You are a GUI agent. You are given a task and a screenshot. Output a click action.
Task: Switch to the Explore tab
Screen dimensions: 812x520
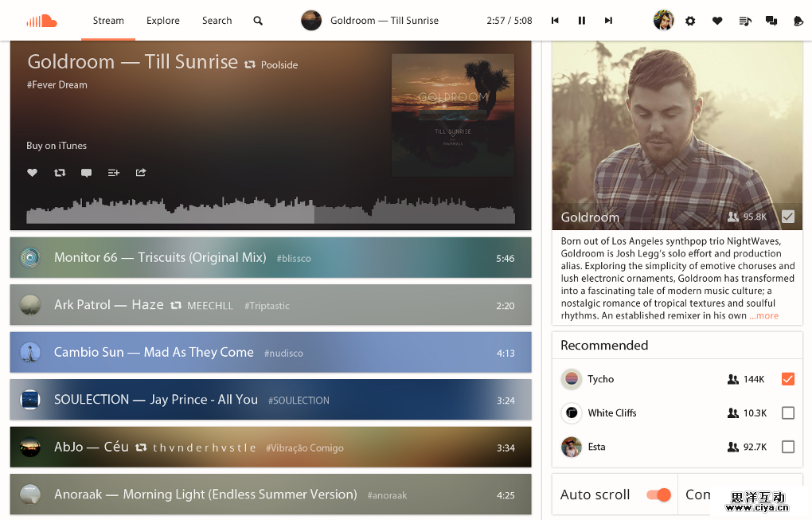point(163,21)
